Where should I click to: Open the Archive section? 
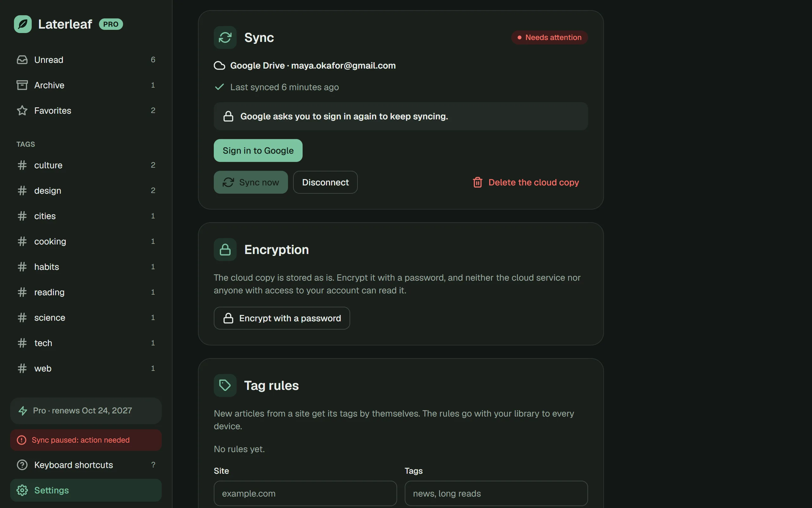coord(86,85)
